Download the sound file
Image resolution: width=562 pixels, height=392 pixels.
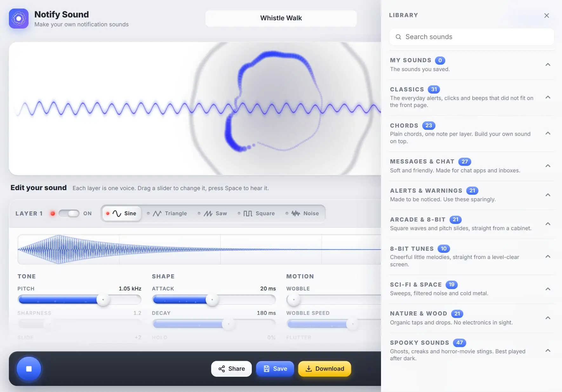[x=324, y=369]
